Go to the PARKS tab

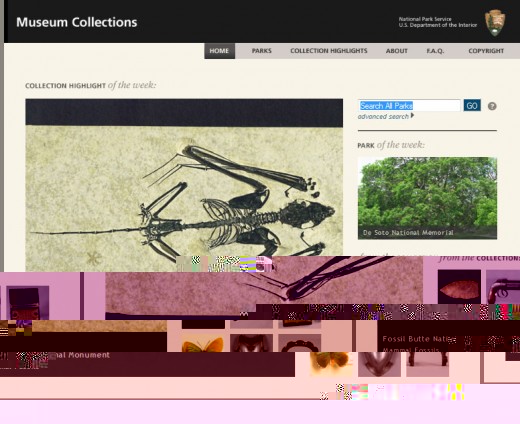[x=262, y=51]
